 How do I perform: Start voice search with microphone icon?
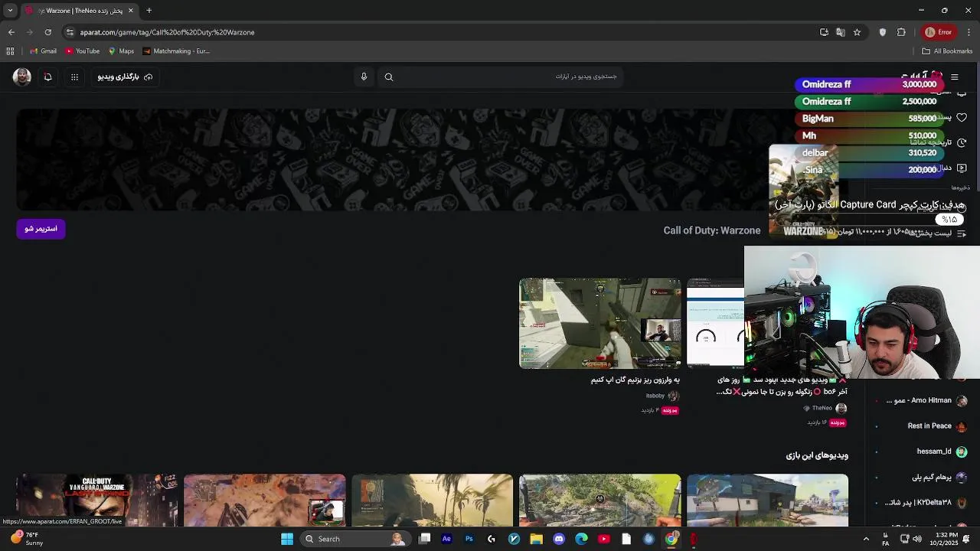[x=364, y=77]
